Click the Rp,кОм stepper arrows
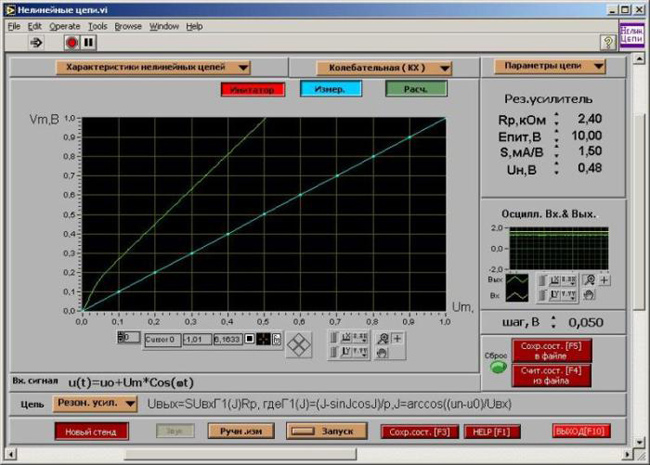 pyautogui.click(x=556, y=119)
